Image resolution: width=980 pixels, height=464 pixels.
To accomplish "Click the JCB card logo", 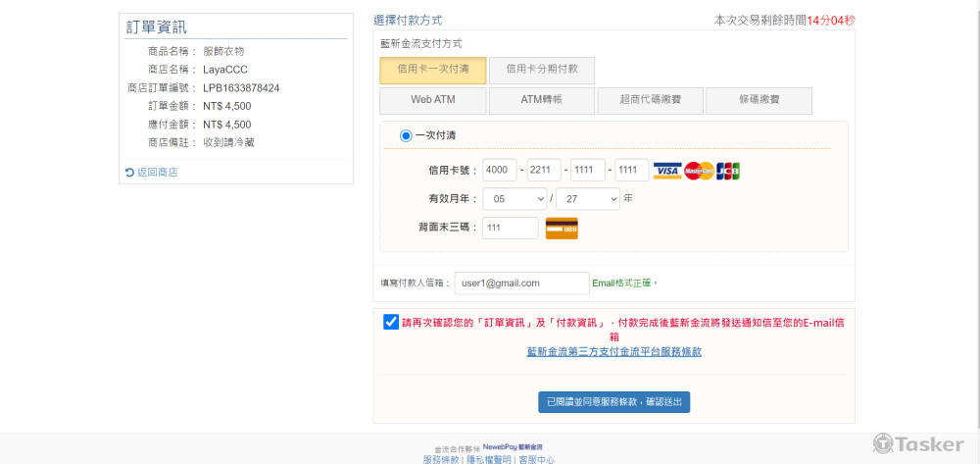I will click(728, 171).
